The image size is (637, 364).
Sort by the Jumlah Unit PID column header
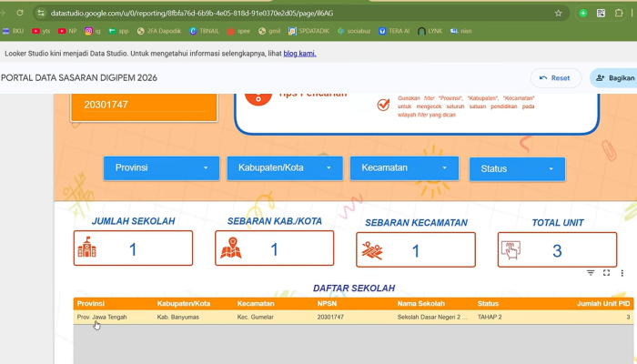pyautogui.click(x=603, y=303)
